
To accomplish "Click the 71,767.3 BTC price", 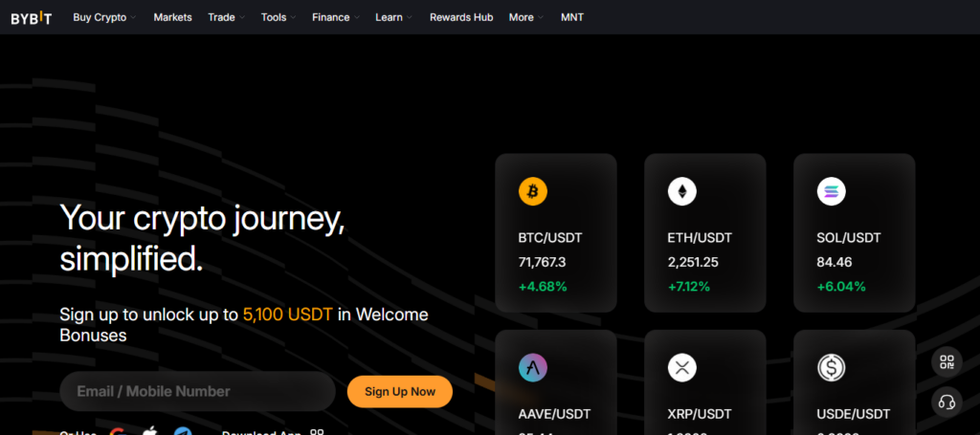I will pyautogui.click(x=542, y=262).
